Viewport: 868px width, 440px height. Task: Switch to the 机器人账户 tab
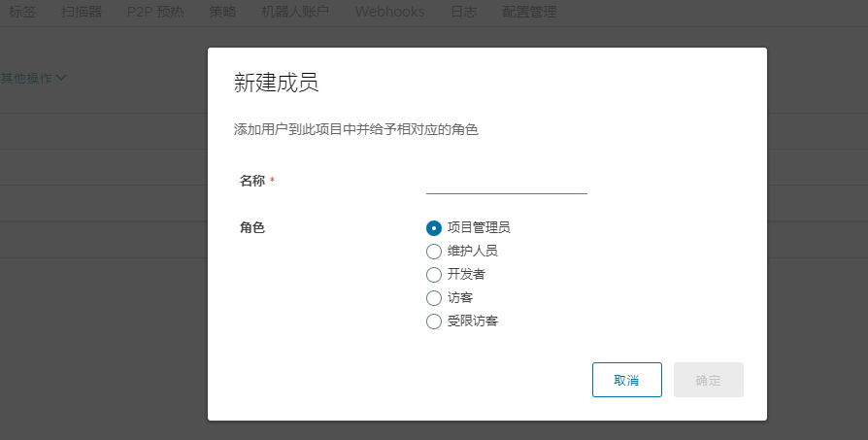pos(282,13)
